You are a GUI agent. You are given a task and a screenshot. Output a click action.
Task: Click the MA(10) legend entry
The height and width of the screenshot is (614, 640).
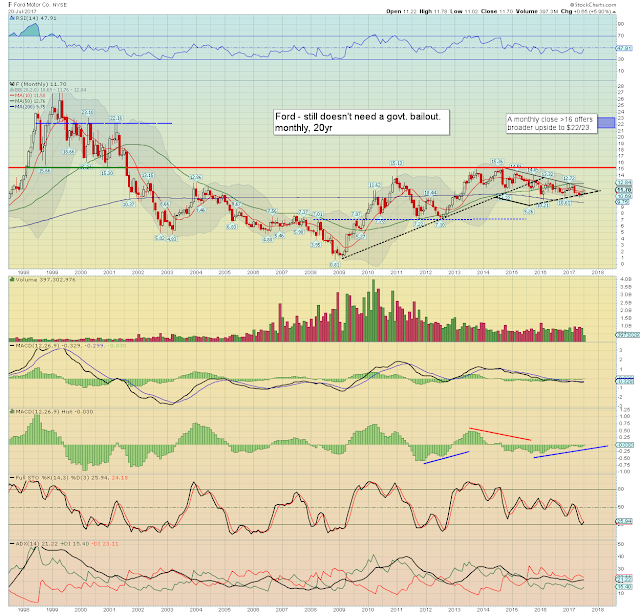(28, 95)
